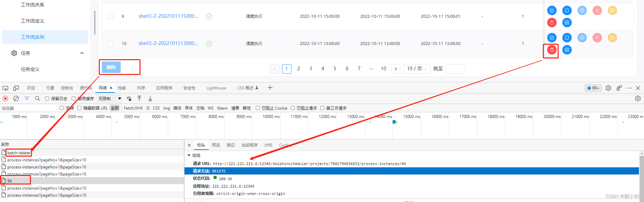
Task: Open the 应用程序 DevTools tab
Action: (164, 88)
